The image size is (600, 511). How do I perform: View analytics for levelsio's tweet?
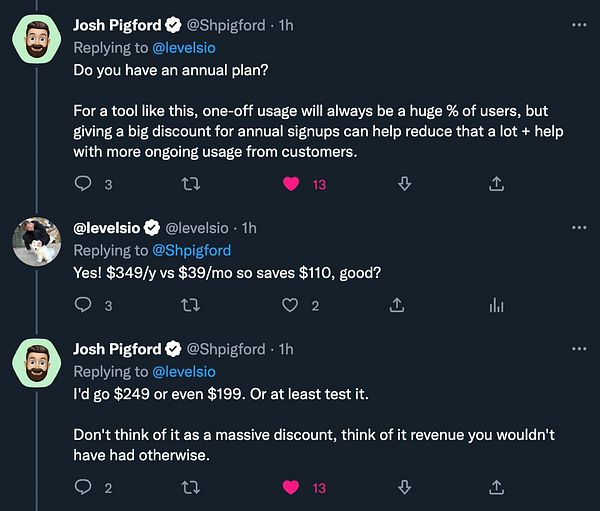[497, 305]
